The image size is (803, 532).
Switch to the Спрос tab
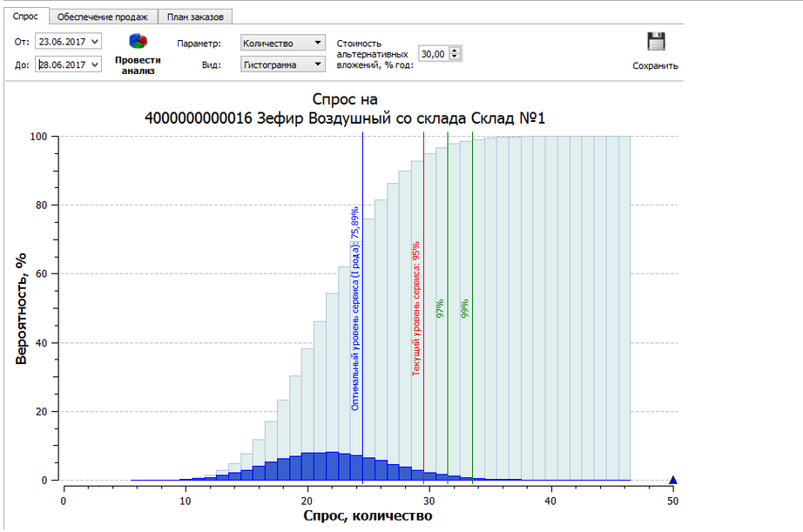(25, 16)
